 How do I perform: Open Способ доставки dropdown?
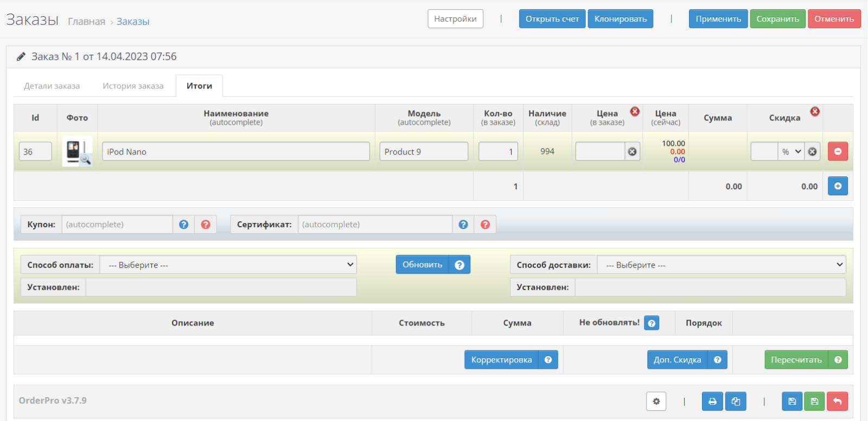point(722,265)
